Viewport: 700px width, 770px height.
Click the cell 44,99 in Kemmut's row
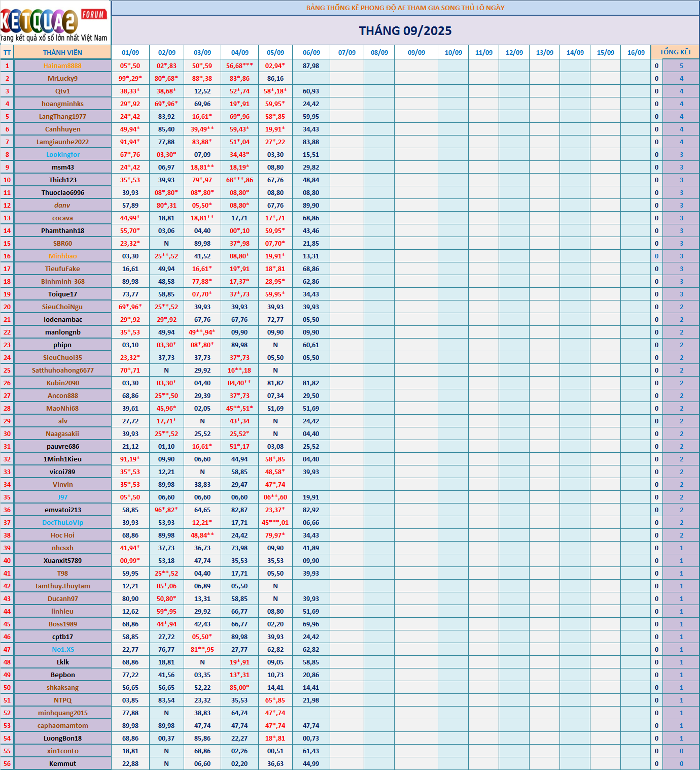point(311,763)
